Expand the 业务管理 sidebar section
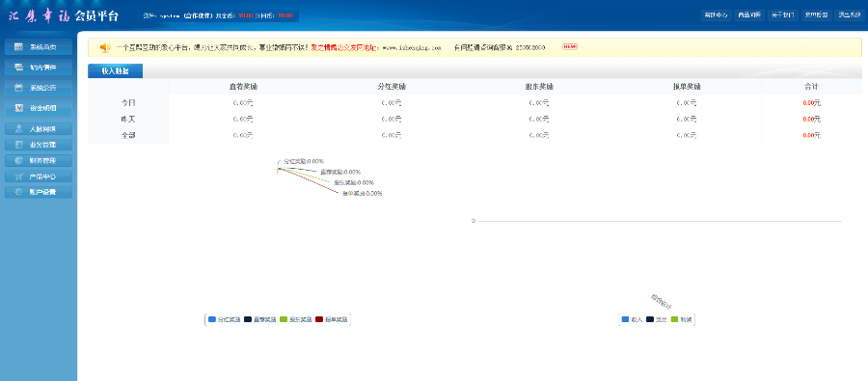This screenshot has width=868, height=381. coord(39,145)
